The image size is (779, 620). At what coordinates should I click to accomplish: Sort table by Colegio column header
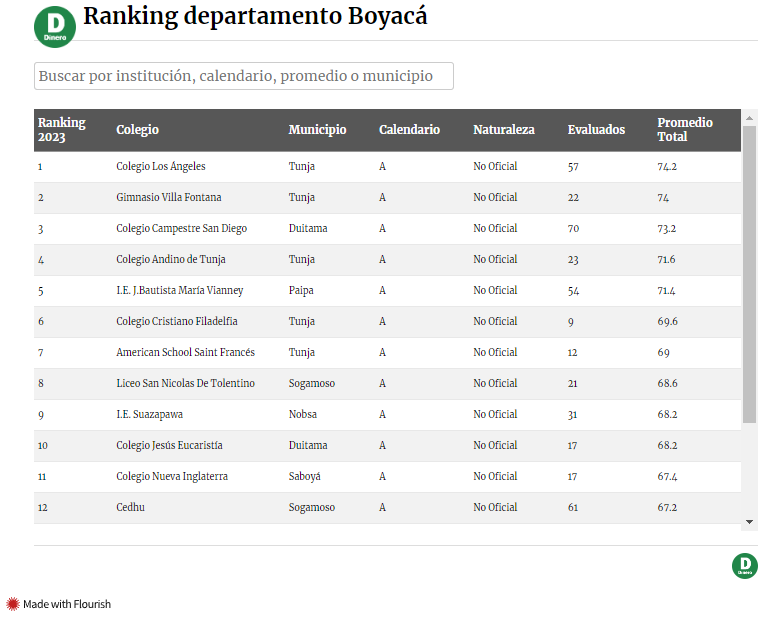pos(138,130)
